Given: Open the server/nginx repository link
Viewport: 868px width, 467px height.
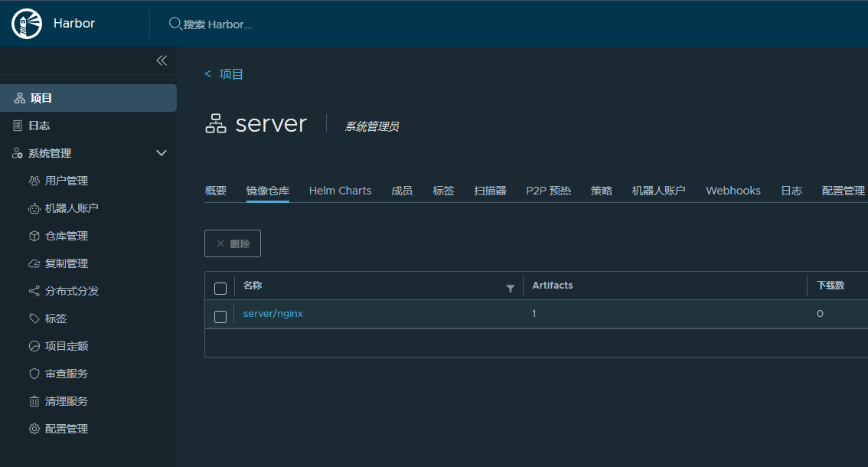Looking at the screenshot, I should [x=273, y=314].
